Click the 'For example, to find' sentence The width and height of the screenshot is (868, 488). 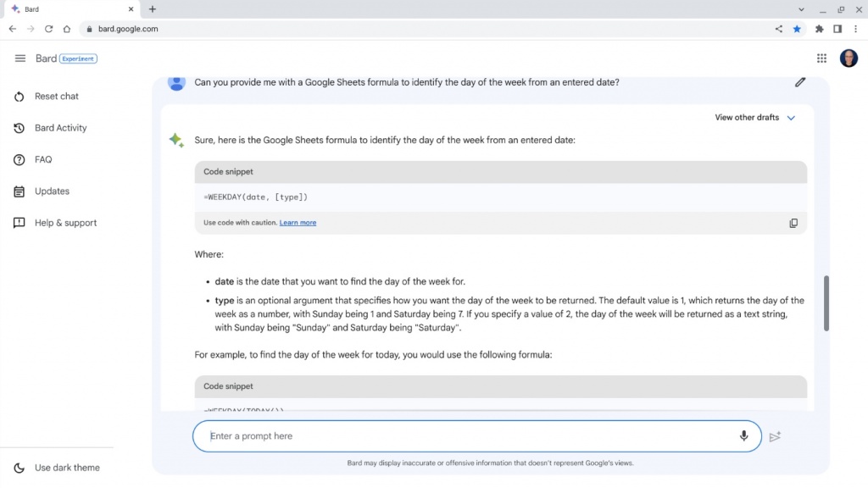pos(373,355)
